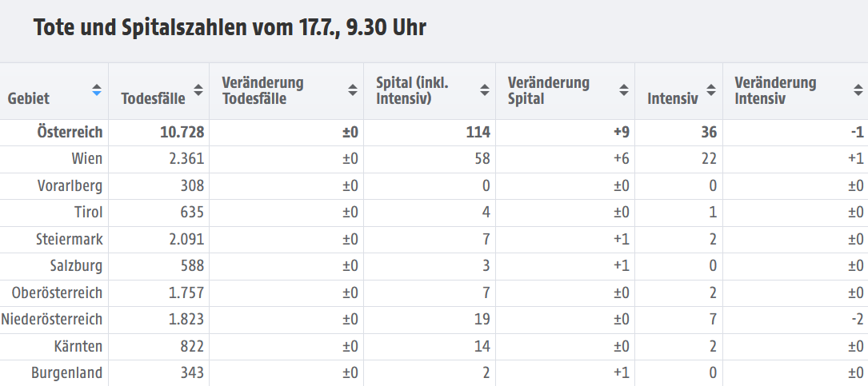The image size is (868, 386).
Task: Toggle sort icon for Spital (inkl. Intensiv)
Action: click(485, 90)
